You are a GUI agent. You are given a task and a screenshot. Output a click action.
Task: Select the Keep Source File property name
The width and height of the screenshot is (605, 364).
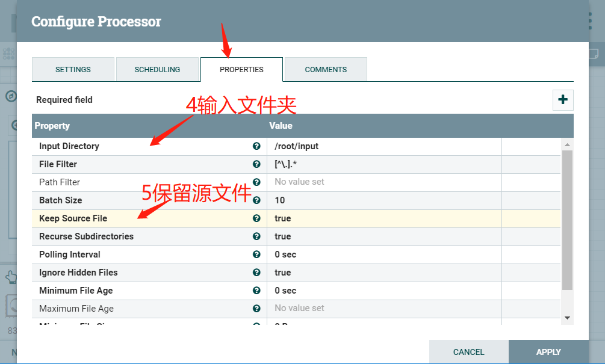tap(73, 218)
